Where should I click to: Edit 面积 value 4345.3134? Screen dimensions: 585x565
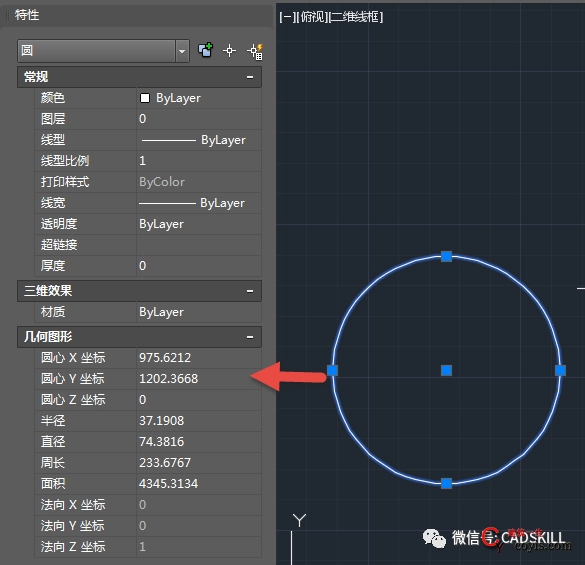199,484
